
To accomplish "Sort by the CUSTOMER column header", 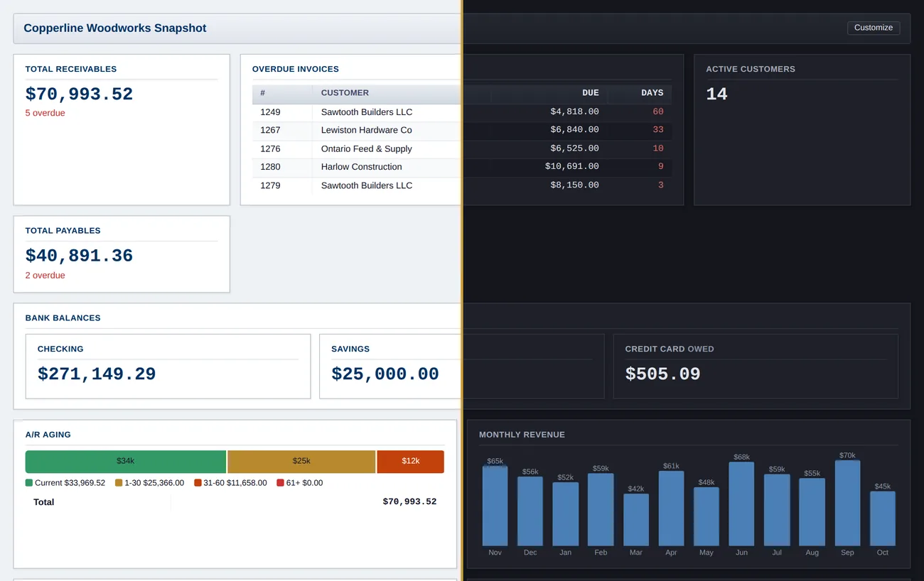I will [x=345, y=93].
